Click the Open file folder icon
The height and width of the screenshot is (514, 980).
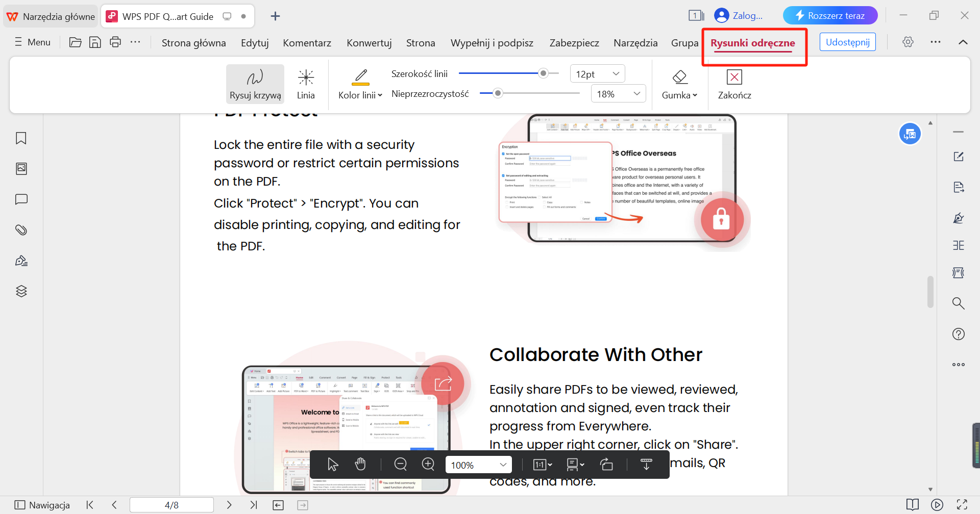(76, 42)
